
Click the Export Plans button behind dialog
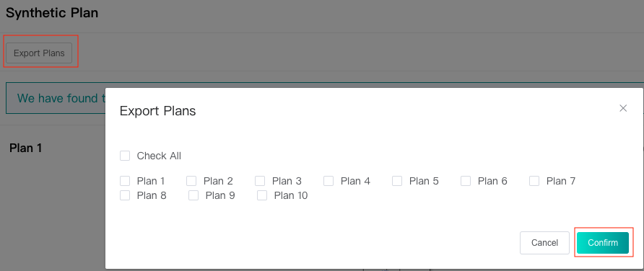click(x=39, y=53)
